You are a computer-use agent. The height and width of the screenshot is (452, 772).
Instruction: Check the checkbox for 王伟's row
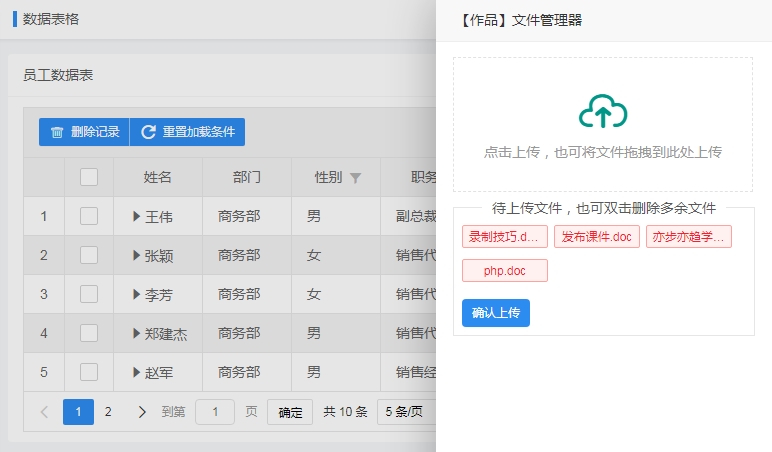[89, 216]
